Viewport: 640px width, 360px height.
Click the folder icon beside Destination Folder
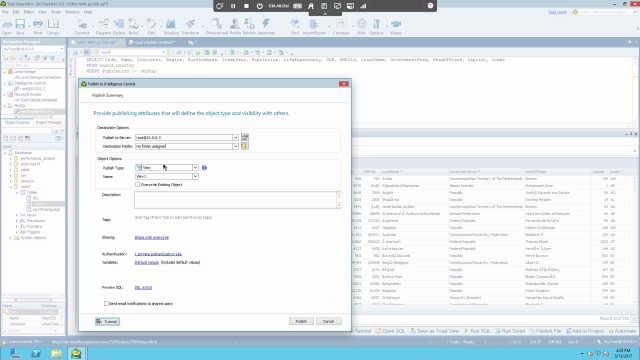pyautogui.click(x=244, y=146)
